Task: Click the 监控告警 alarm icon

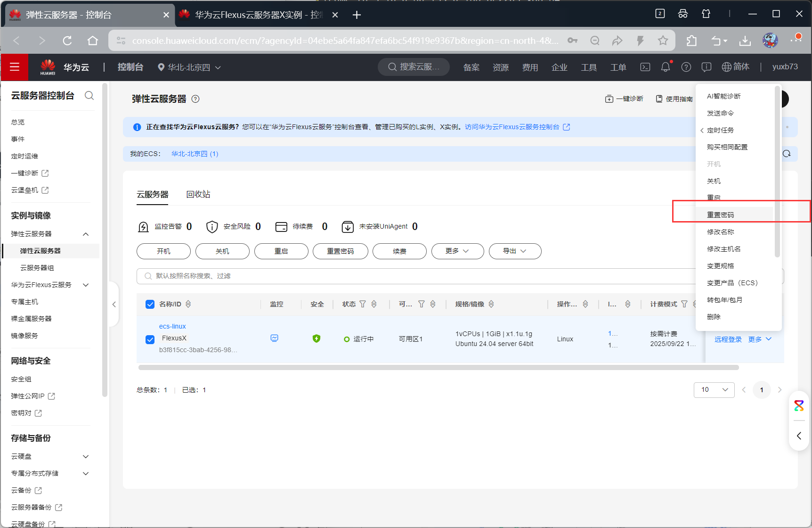Action: [143, 227]
